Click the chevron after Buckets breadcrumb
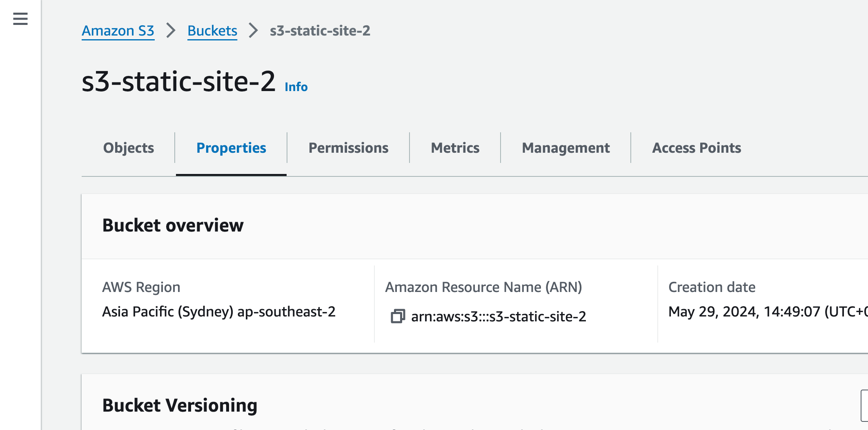The height and width of the screenshot is (430, 868). [254, 31]
